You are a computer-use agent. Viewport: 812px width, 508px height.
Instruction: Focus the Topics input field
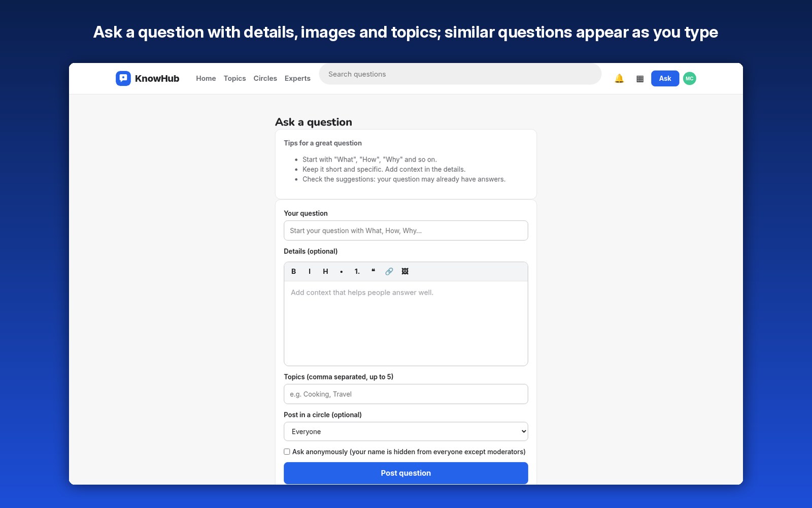click(406, 394)
